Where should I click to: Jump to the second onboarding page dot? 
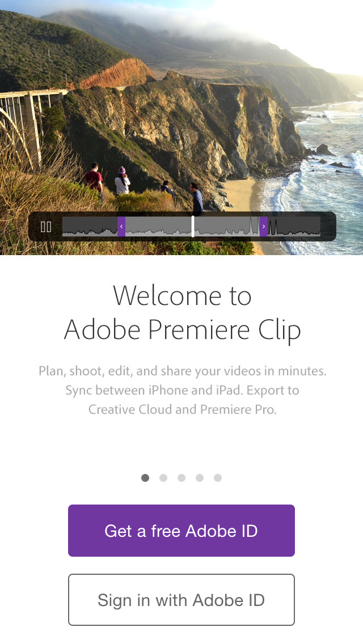(x=163, y=478)
